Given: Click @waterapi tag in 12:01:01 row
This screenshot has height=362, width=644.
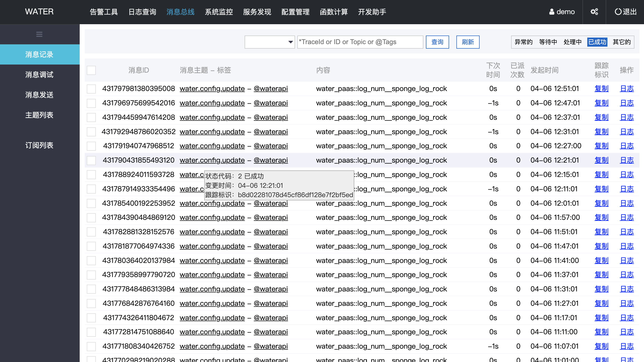Looking at the screenshot, I should [271, 203].
